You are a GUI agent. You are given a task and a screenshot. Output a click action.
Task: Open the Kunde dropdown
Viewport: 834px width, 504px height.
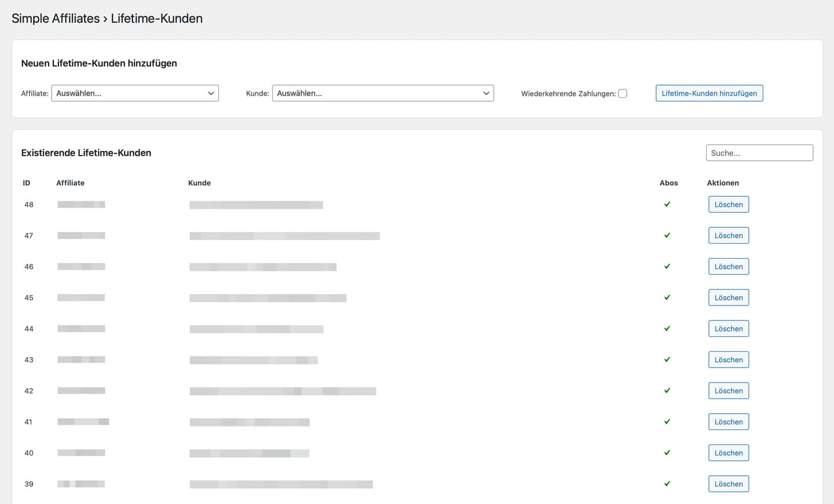click(383, 93)
